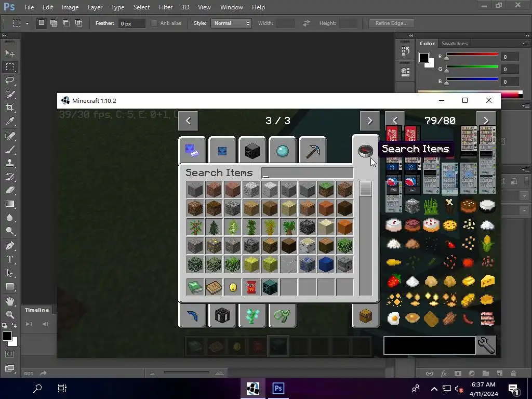Reset default foreground and background colors
Viewport: 532px width, 399px height.
coord(5,326)
